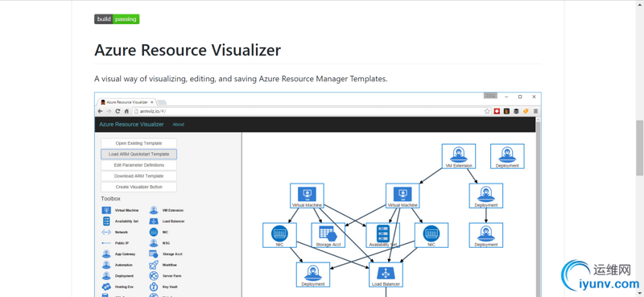Pick the Public IP tool in the Toolbox
Viewport: 644px width, 297px height.
[x=115, y=243]
